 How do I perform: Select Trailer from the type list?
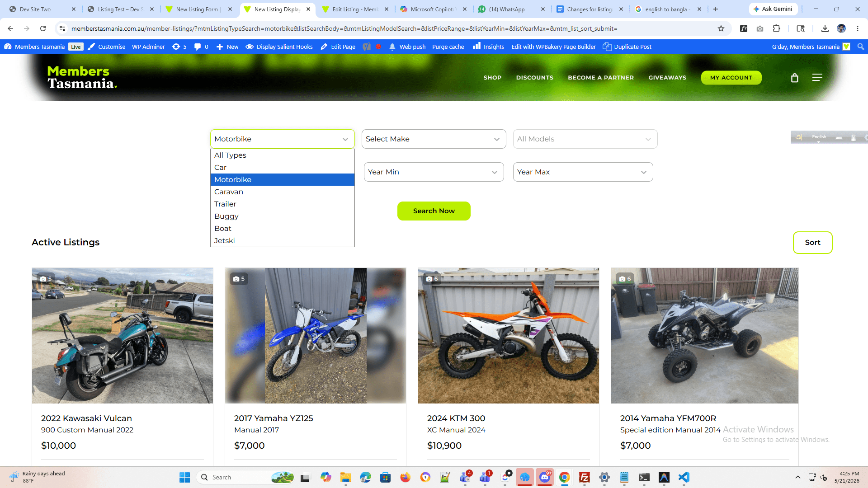(283, 204)
